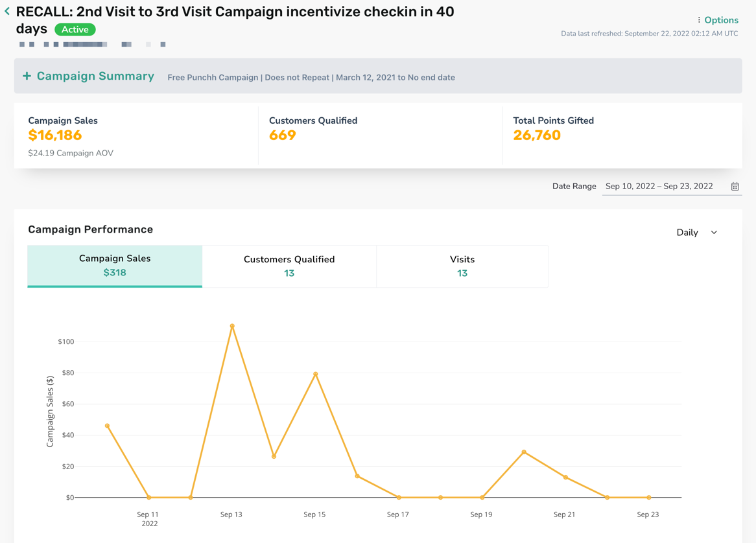Switch to Customers Qualified tab
This screenshot has width=756, height=543.
click(x=289, y=266)
